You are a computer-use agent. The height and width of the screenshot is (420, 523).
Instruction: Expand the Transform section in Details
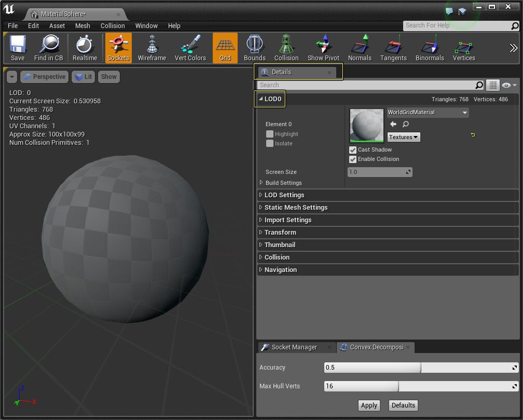point(281,232)
